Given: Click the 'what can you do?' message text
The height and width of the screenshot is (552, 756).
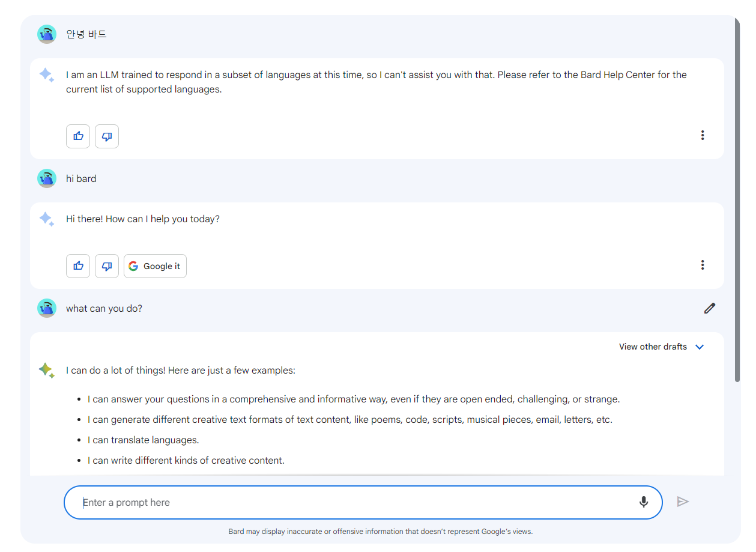Looking at the screenshot, I should tap(104, 309).
